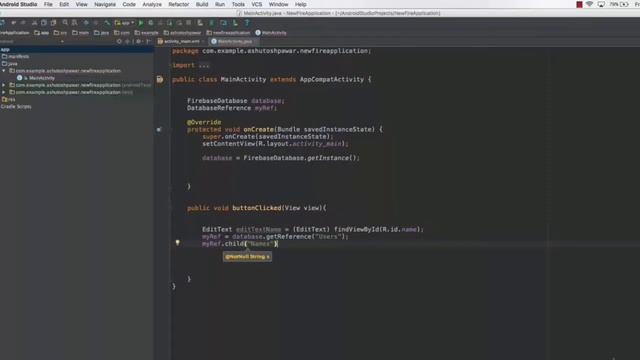Click the Cut scissors toolbar icon
Screen dimensions: 640x360
click(x=34, y=23)
